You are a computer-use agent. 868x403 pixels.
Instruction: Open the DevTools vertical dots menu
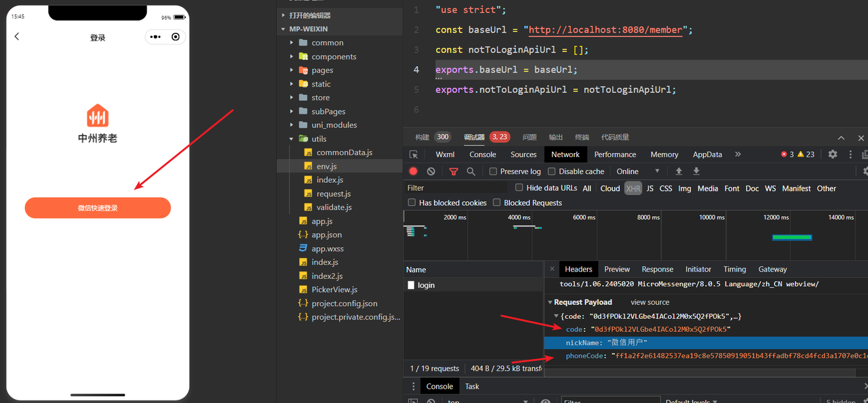[849, 154]
